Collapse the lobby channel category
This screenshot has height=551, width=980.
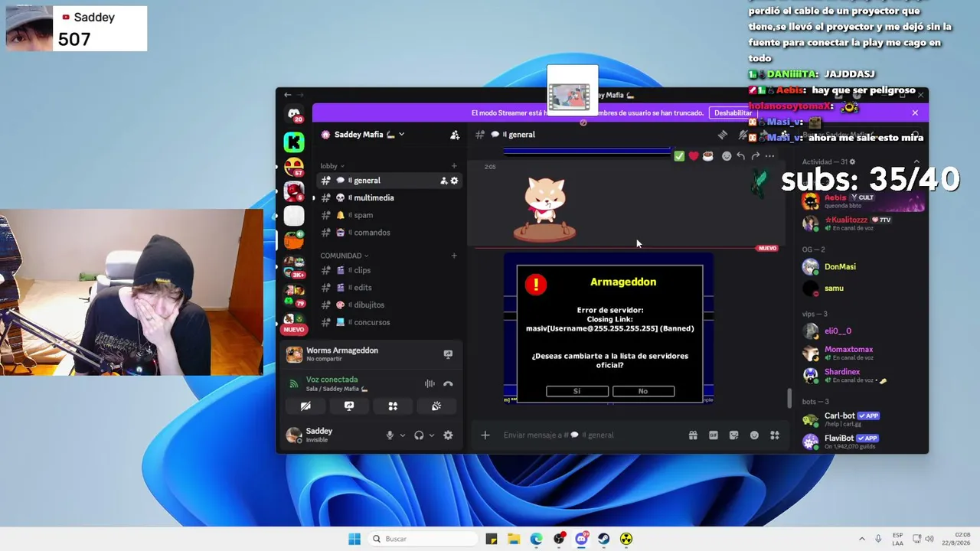tap(332, 166)
